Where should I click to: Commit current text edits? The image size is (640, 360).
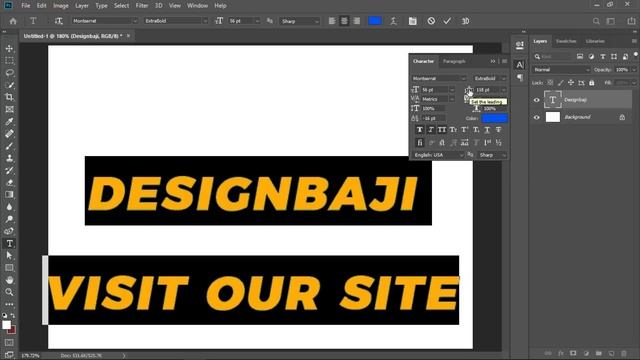pyautogui.click(x=447, y=21)
